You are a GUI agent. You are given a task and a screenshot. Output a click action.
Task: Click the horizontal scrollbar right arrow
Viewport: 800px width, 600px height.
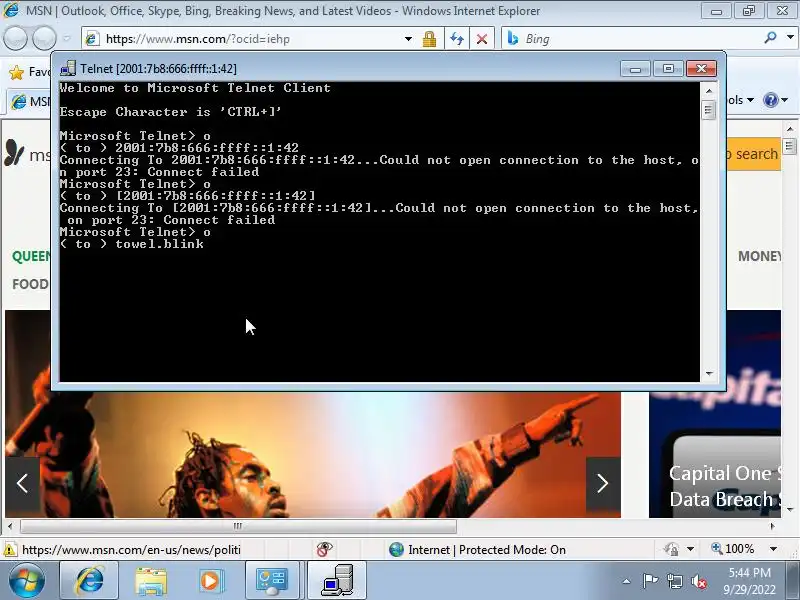click(x=772, y=526)
